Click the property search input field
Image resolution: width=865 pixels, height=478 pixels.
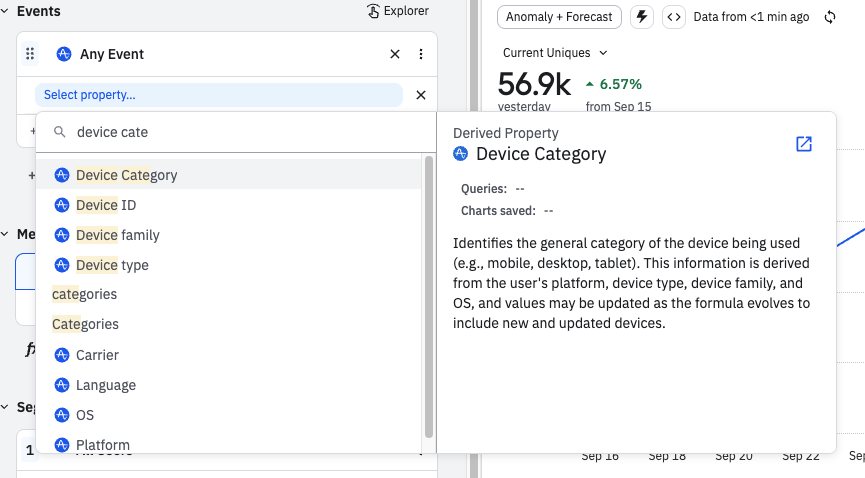click(240, 132)
